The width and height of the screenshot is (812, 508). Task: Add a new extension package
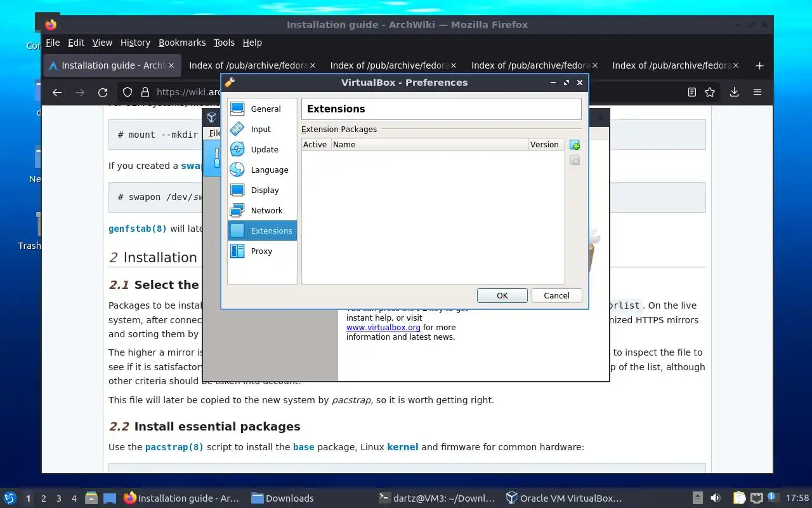(x=575, y=145)
